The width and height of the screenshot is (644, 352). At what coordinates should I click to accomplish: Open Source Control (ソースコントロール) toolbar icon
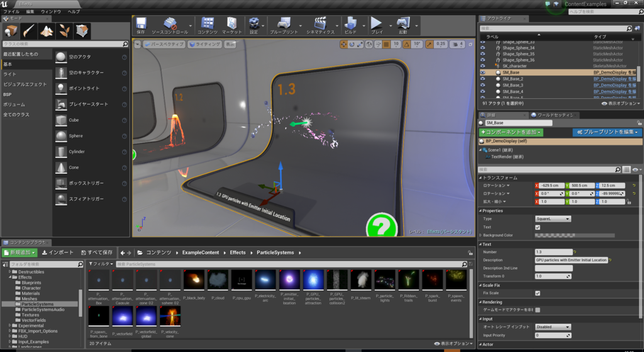[x=170, y=24]
